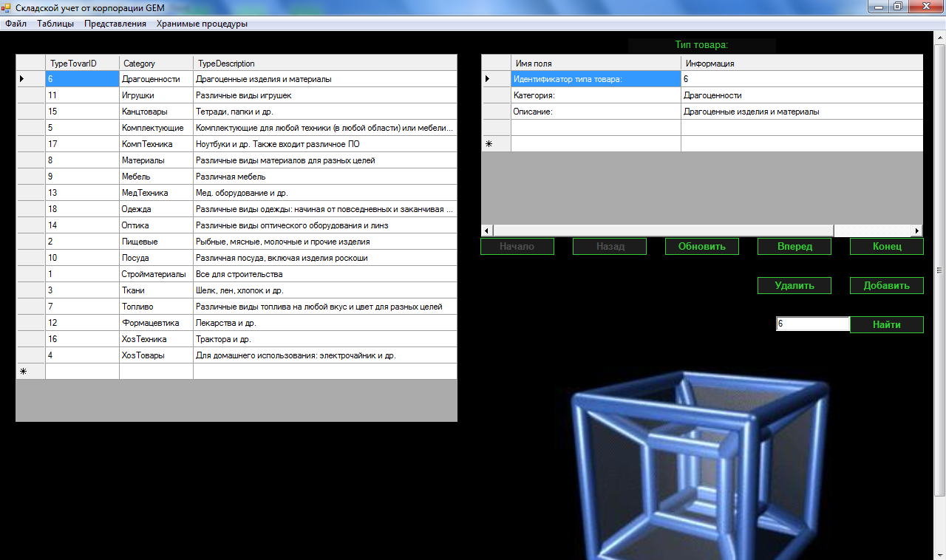Open the Представления menu

coord(115,24)
